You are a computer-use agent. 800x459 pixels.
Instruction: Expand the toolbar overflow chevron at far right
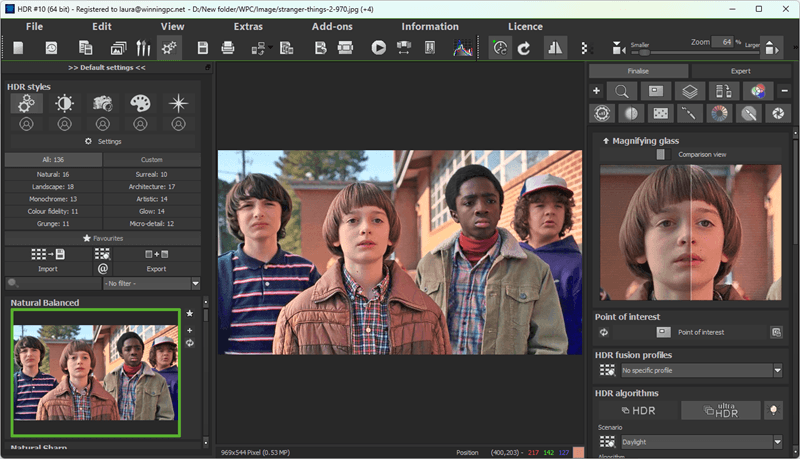pos(795,48)
